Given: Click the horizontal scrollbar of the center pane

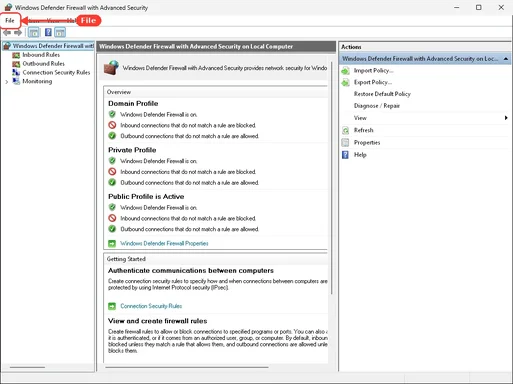Looking at the screenshot, I should (x=187, y=367).
